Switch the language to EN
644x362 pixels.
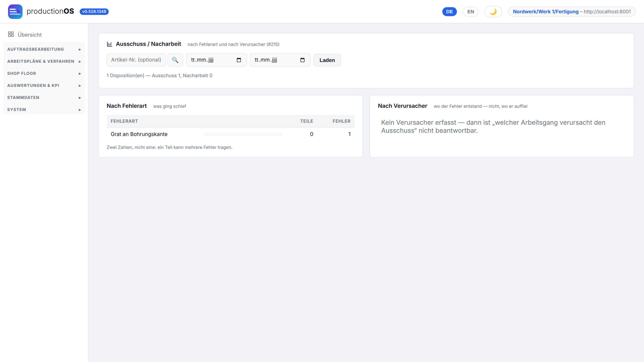pos(471,11)
